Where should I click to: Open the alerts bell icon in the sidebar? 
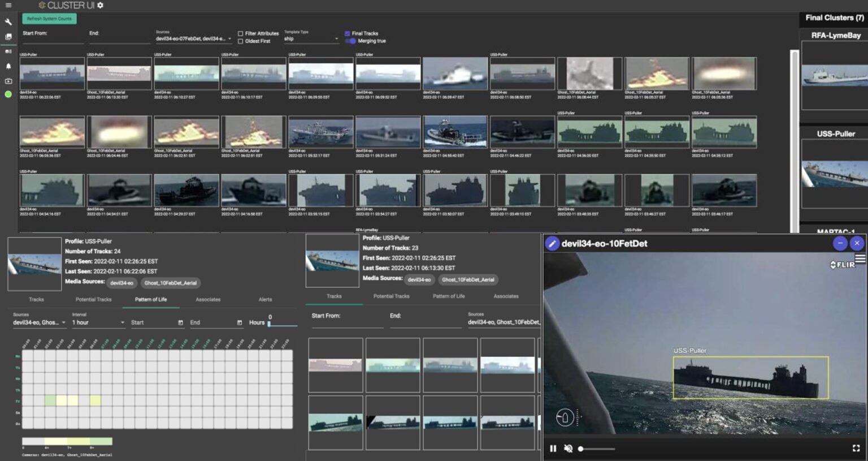click(x=8, y=66)
